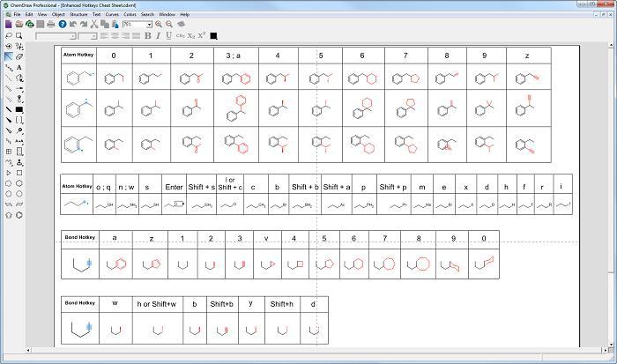
Task: Toggle Underline text formatting
Action: (169, 36)
